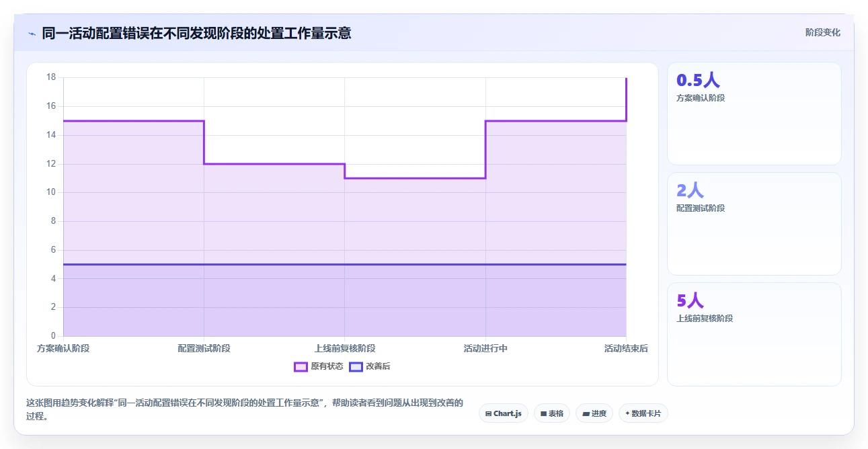Click the 数据卡片 tag chip
This screenshot has height=449, width=868.
(x=643, y=413)
